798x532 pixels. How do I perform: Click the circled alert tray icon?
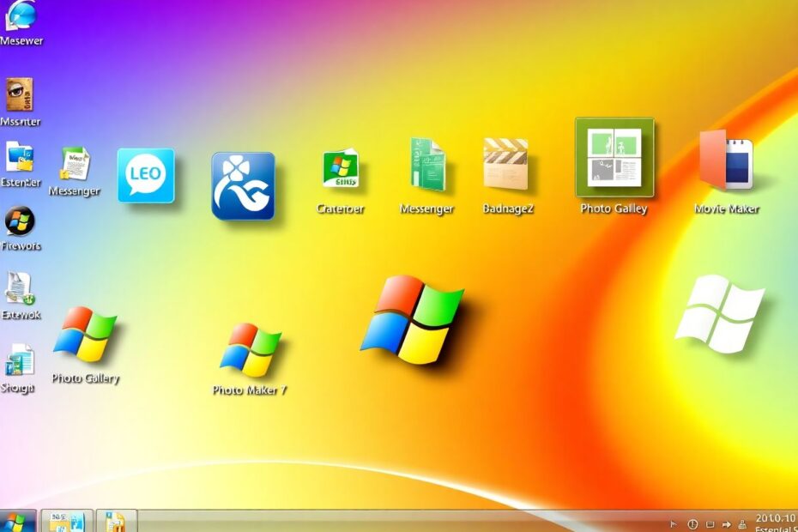tap(692, 524)
